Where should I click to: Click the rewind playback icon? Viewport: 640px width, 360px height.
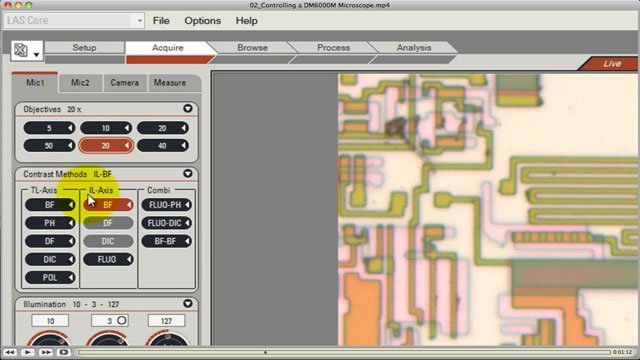pyautogui.click(x=10, y=352)
